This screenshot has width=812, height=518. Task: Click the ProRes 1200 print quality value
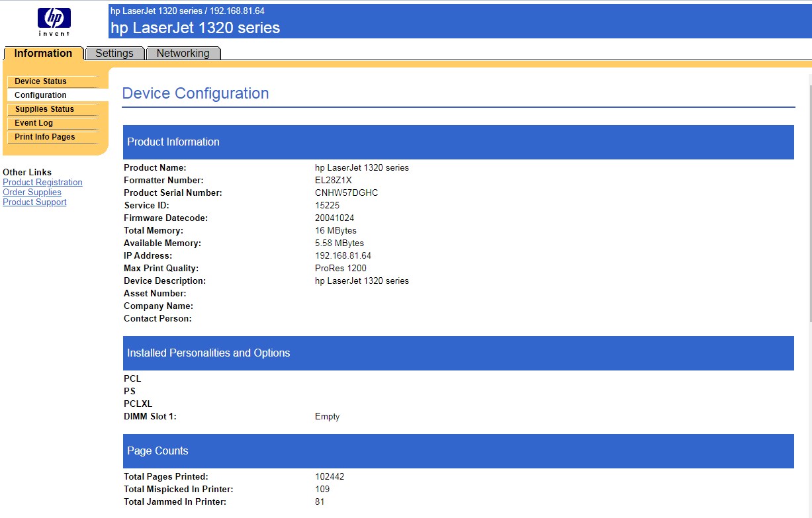tap(341, 269)
